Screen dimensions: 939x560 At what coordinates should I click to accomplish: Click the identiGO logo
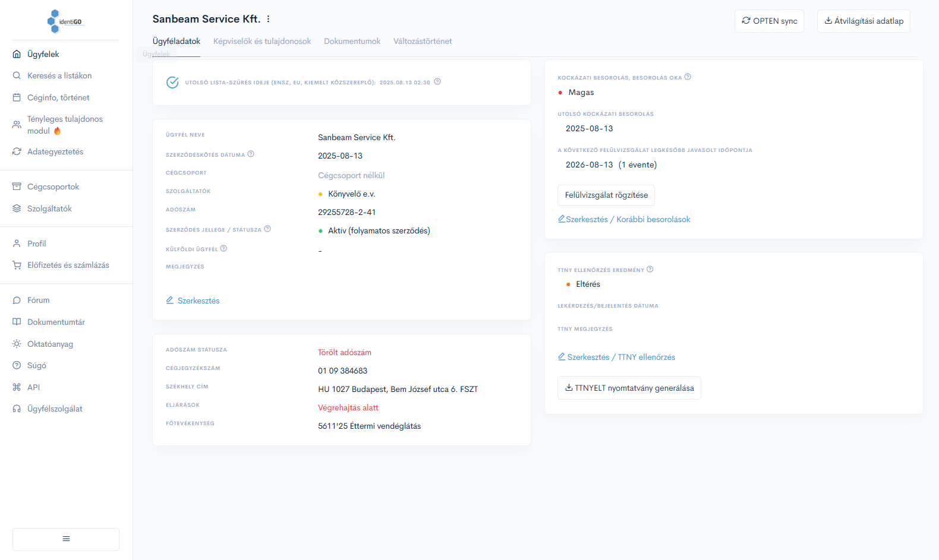pos(65,21)
